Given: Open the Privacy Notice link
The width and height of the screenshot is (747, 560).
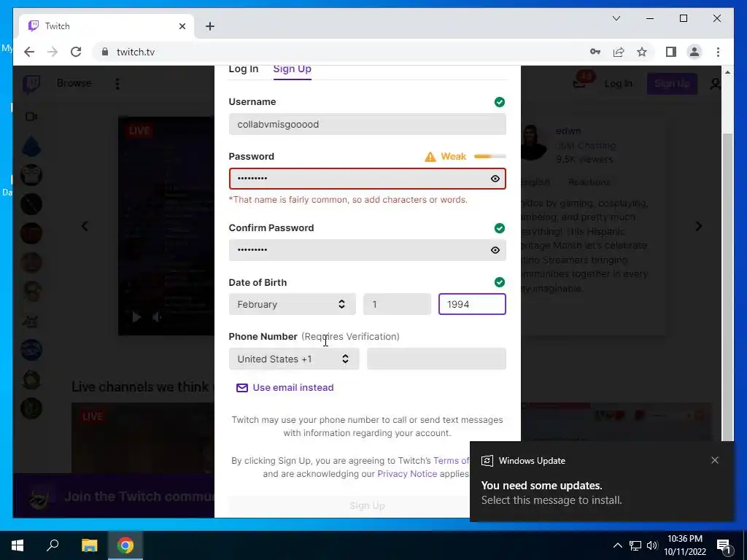Looking at the screenshot, I should coord(407,474).
